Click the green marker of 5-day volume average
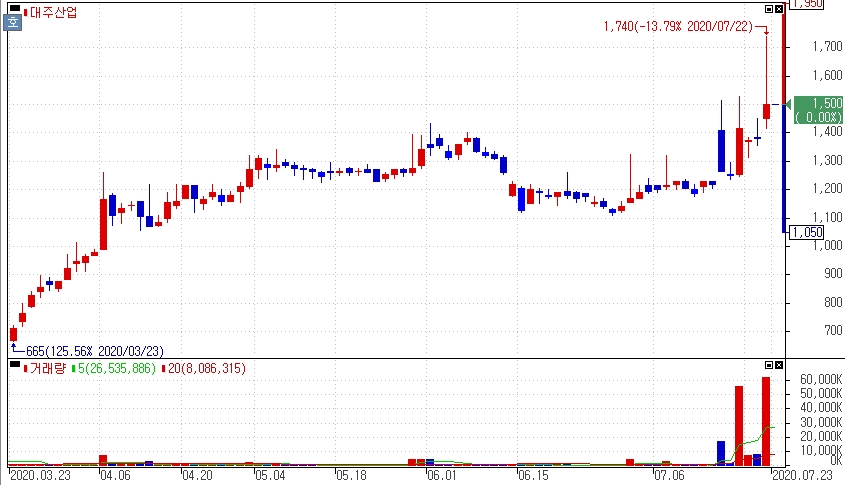Screen dimensions: 845x485 73,369
